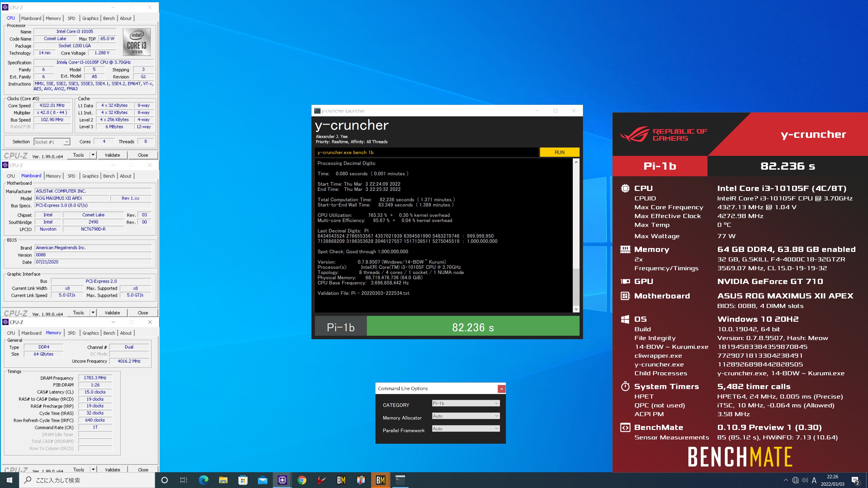Switch to active BenchMate taskbar icon
Screen dimensions: 868x488
(x=380, y=480)
